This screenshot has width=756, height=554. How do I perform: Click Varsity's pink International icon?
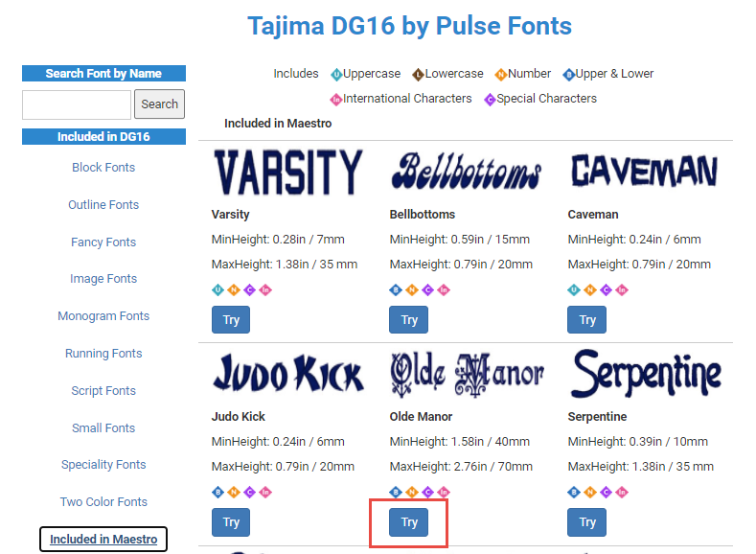click(265, 289)
